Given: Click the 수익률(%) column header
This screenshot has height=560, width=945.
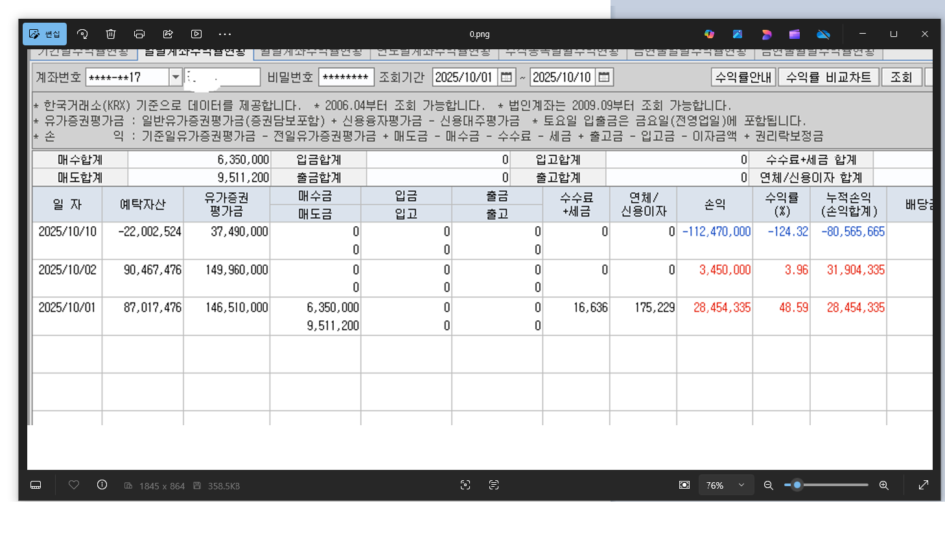Looking at the screenshot, I should 782,204.
